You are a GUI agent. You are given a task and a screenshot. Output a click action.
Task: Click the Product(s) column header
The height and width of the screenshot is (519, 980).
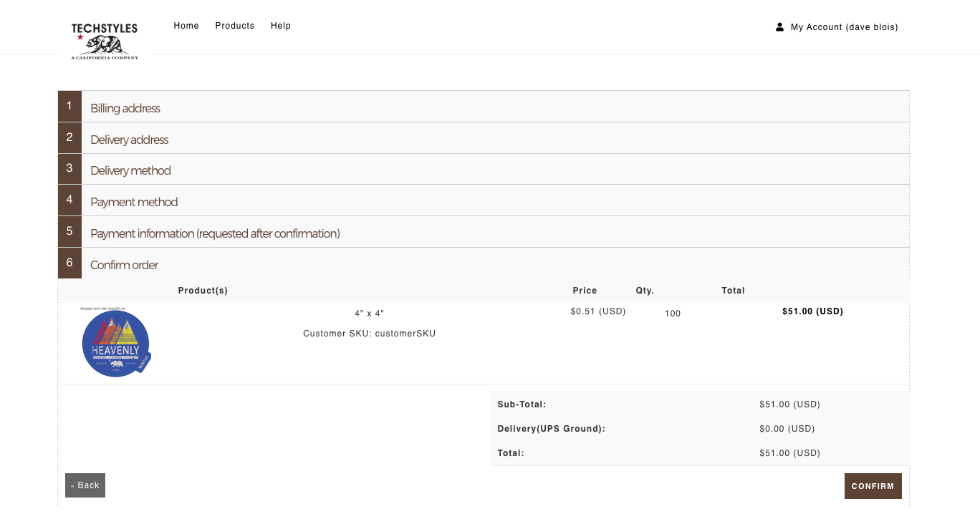[x=203, y=291]
